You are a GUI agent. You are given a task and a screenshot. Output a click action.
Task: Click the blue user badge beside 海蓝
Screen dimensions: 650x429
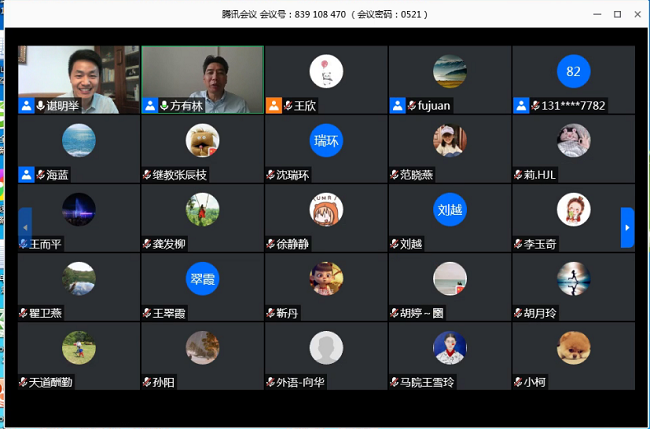pyautogui.click(x=27, y=174)
